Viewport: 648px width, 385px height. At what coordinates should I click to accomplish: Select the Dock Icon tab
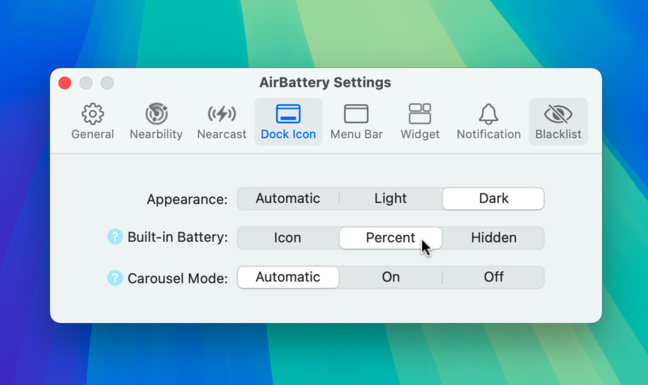pos(288,121)
